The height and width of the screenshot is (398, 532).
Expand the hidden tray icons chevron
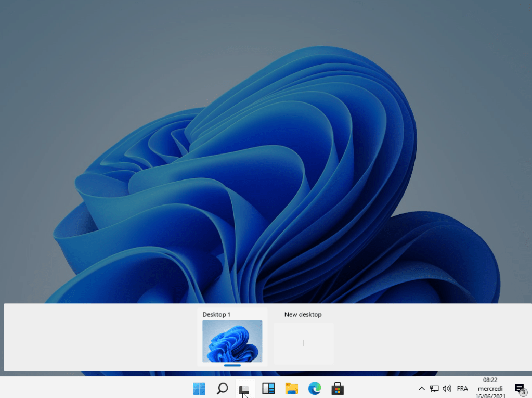coord(422,389)
